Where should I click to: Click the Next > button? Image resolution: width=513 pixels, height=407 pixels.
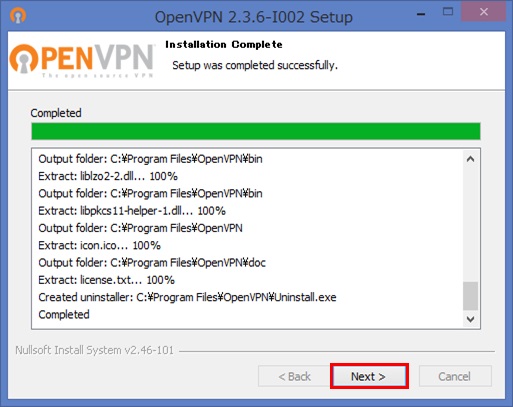click(x=369, y=376)
